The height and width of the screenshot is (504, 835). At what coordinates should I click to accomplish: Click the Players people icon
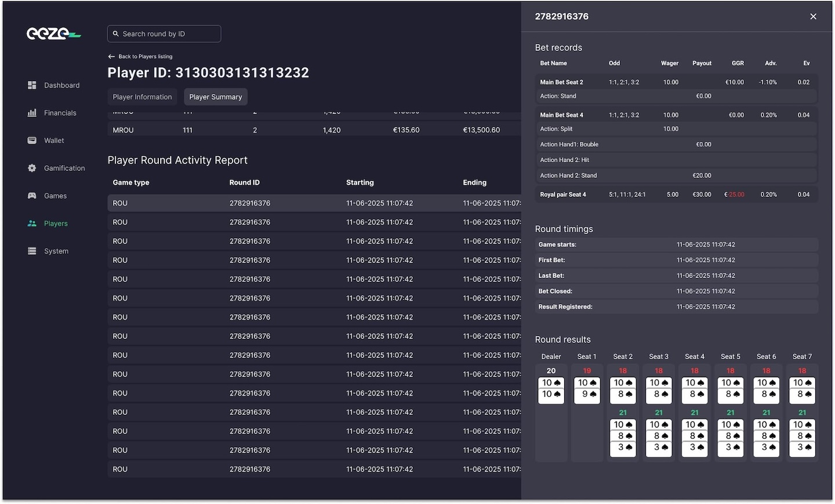point(32,224)
